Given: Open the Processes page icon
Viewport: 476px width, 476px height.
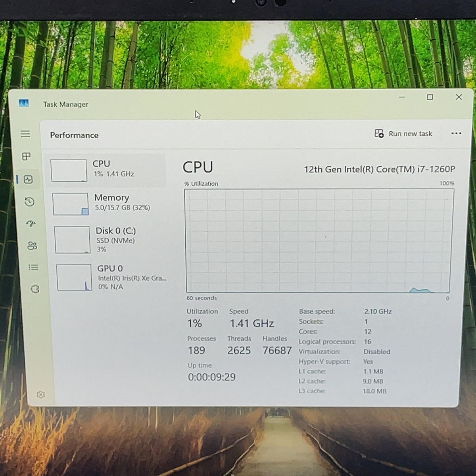Looking at the screenshot, I should (27, 156).
